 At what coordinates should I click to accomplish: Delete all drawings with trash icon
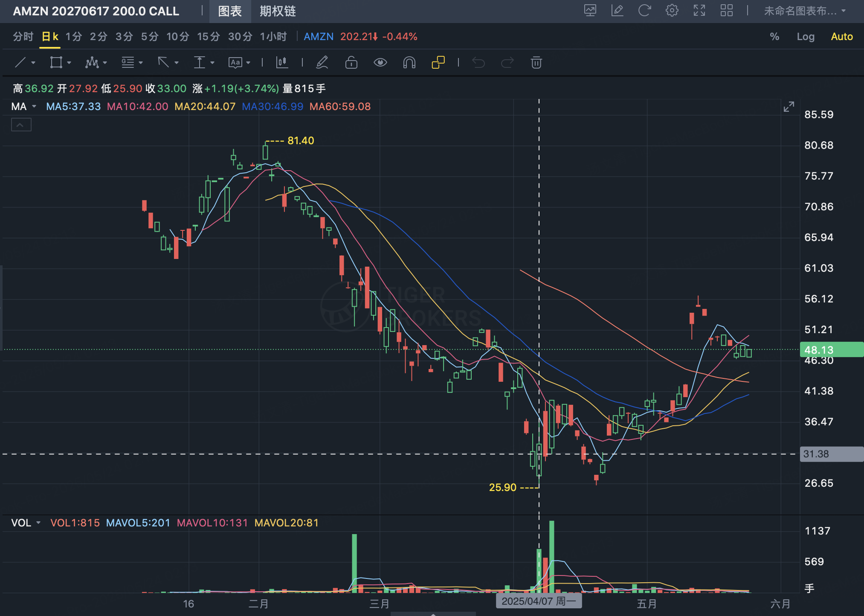pyautogui.click(x=536, y=63)
